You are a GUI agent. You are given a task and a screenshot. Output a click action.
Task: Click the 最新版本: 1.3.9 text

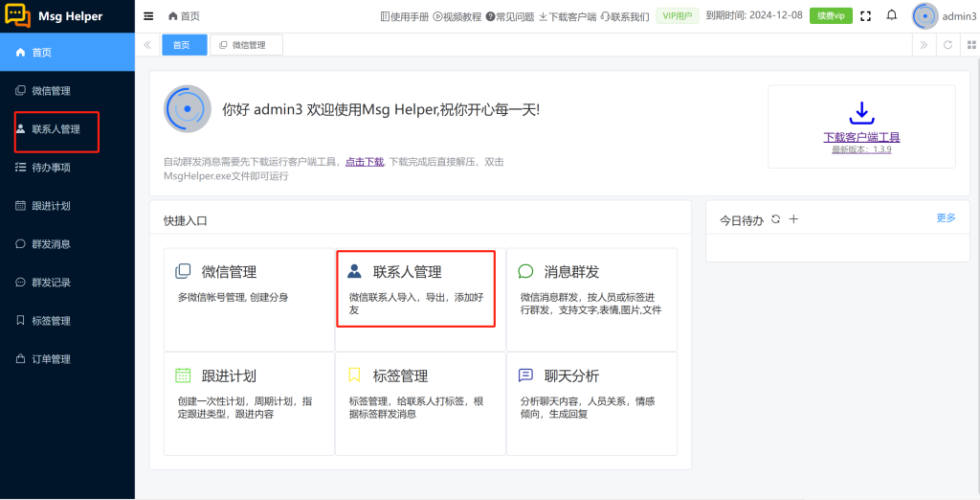tap(861, 150)
